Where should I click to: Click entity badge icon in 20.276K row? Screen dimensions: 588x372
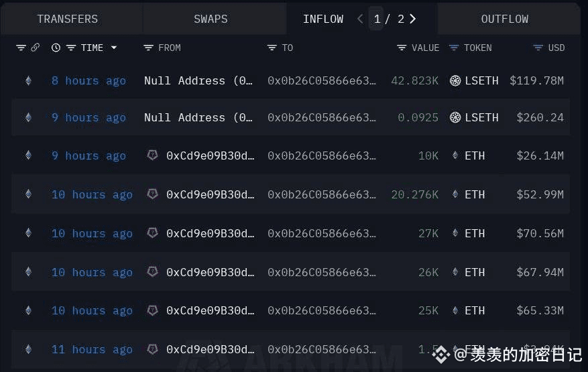tap(152, 194)
